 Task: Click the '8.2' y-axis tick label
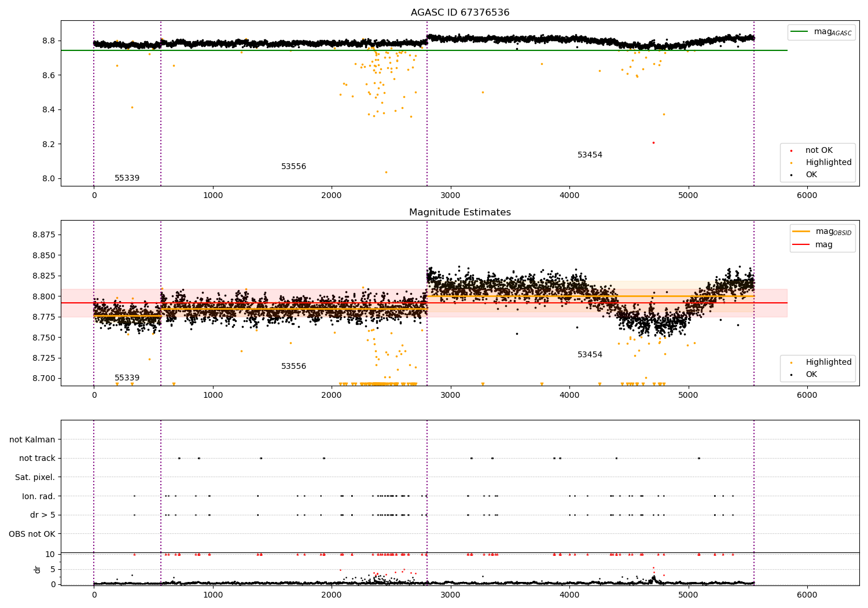coord(49,144)
